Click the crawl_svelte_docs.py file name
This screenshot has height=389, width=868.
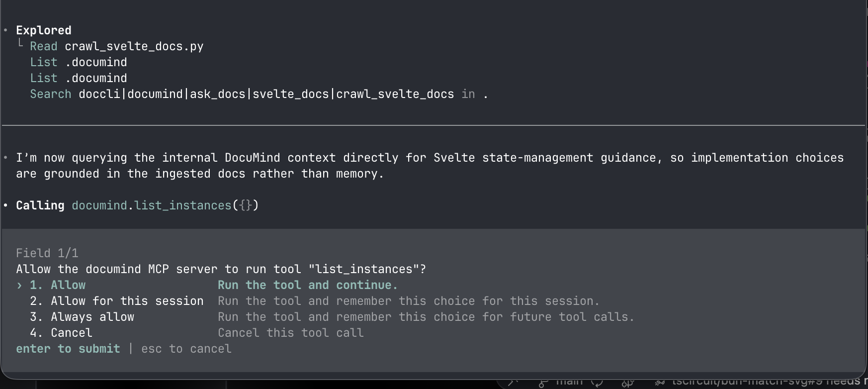(x=134, y=46)
